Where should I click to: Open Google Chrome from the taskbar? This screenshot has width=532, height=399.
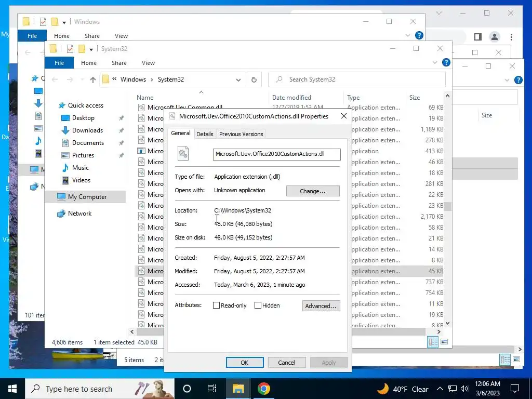[263, 389]
